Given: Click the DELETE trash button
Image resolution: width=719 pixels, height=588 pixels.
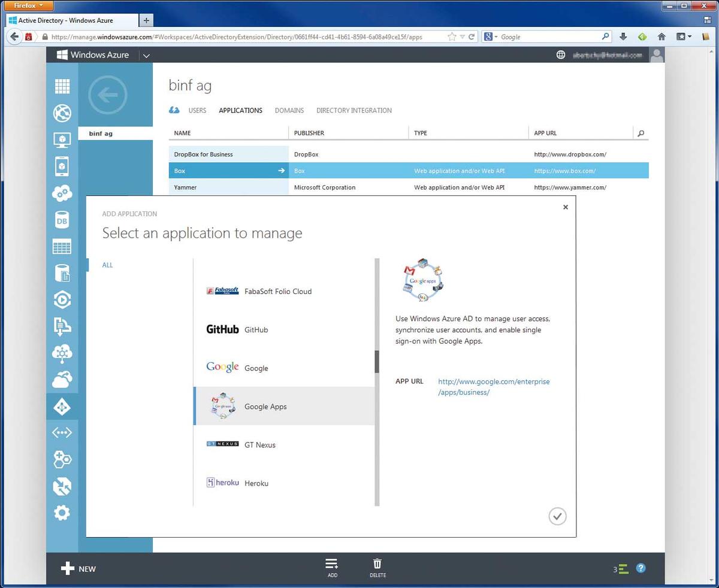Looking at the screenshot, I should (377, 568).
